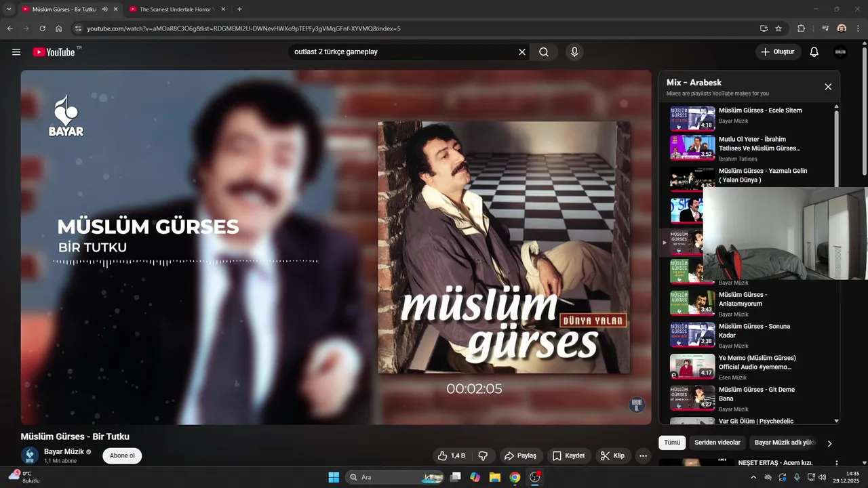Dislike the Bir Tutku video
This screenshot has height=488, width=868.
point(484,455)
